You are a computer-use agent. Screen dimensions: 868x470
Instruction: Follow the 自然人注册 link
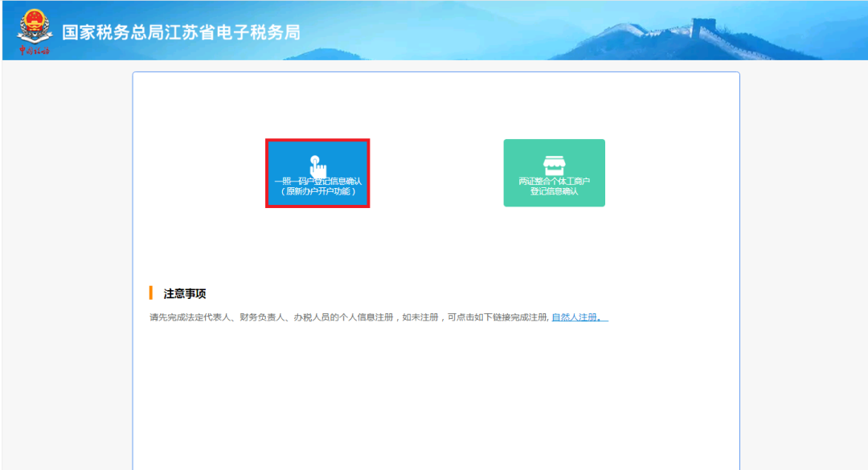(575, 317)
